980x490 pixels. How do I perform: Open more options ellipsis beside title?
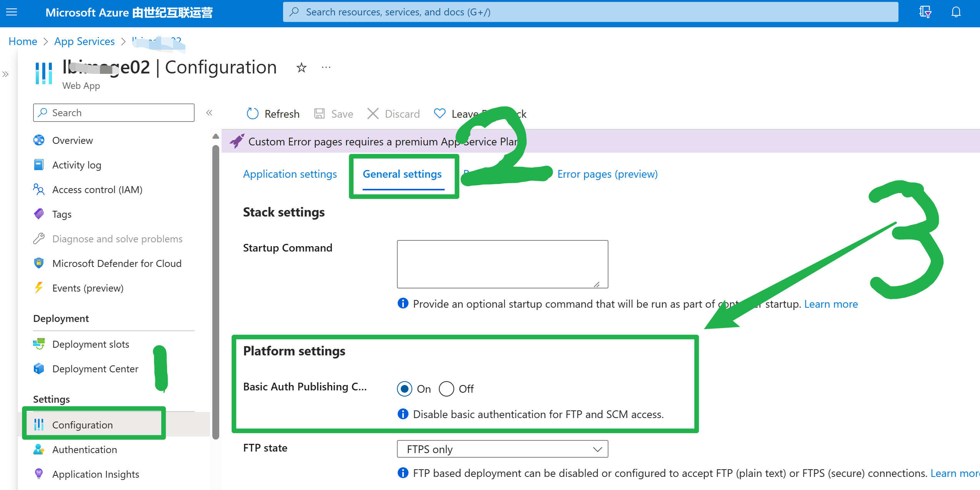[326, 68]
